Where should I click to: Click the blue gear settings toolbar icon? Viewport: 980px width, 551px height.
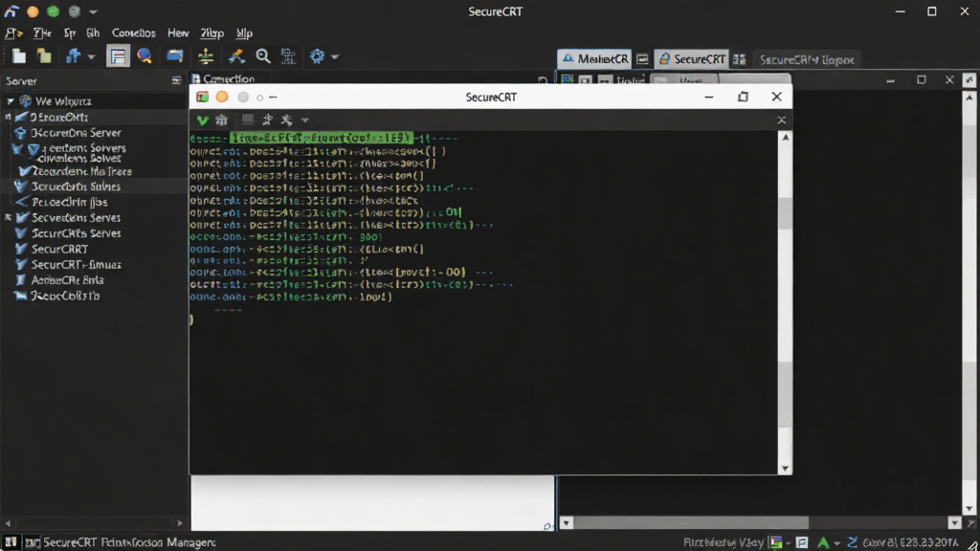(318, 56)
